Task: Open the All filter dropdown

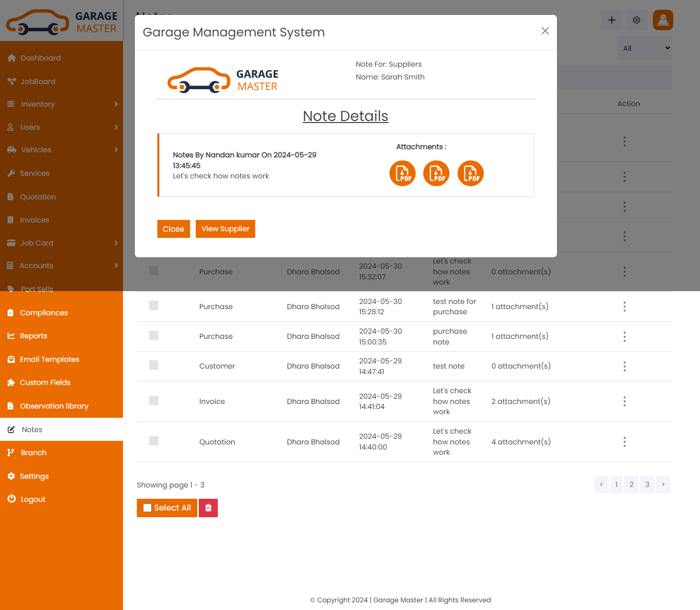Action: [645, 48]
